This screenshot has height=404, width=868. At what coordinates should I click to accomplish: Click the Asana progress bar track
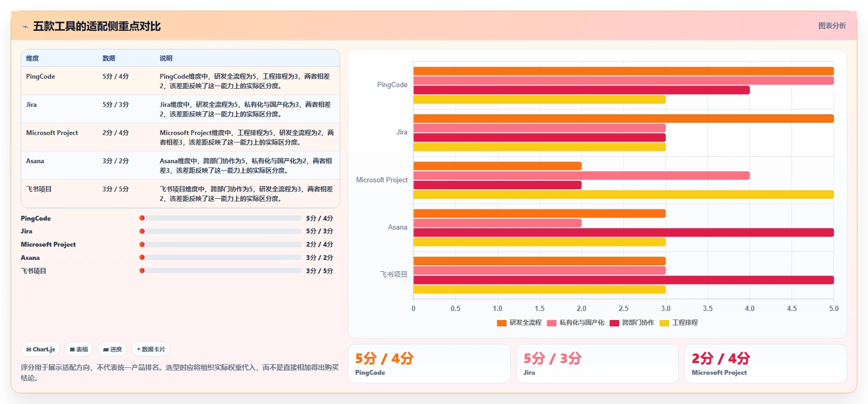[x=221, y=257]
